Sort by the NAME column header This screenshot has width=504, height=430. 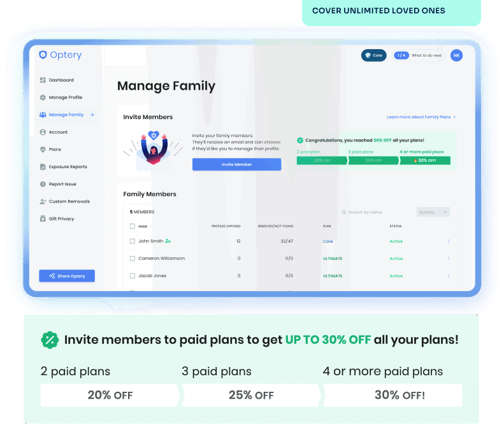pyautogui.click(x=143, y=226)
